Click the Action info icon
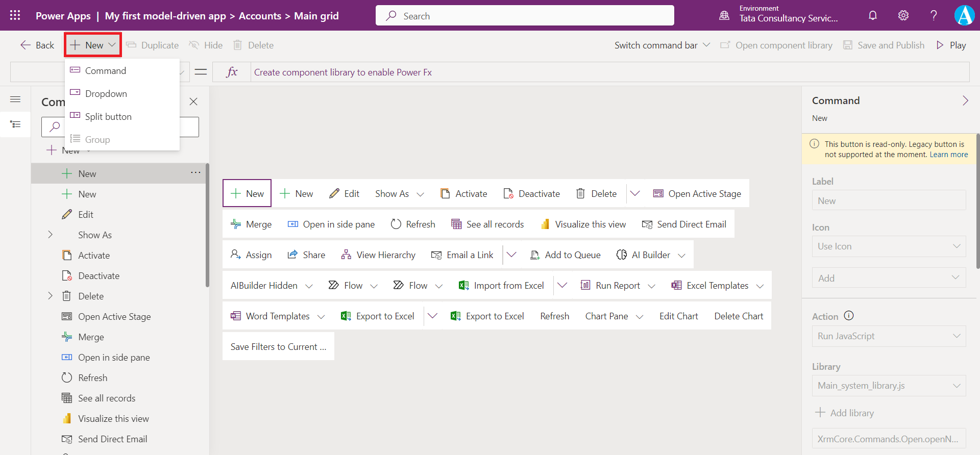This screenshot has height=455, width=980. [849, 316]
